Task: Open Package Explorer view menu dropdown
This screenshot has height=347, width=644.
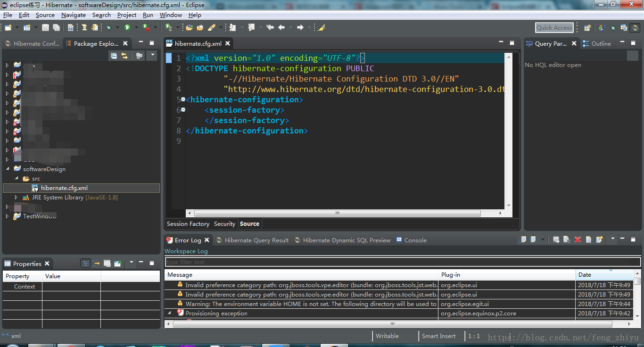Action: coord(151,56)
